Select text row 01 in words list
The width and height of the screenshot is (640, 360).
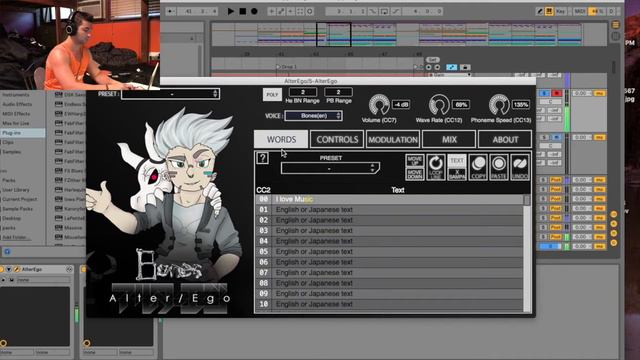point(389,210)
